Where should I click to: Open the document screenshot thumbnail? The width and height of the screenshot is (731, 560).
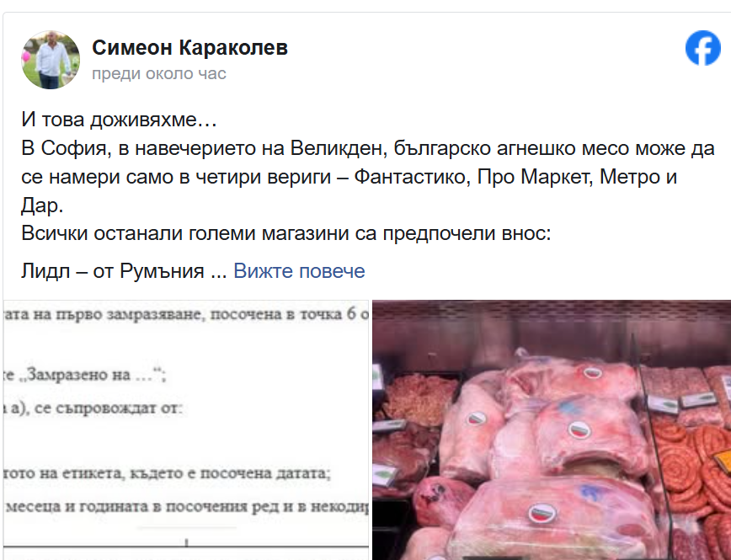pyautogui.click(x=186, y=430)
